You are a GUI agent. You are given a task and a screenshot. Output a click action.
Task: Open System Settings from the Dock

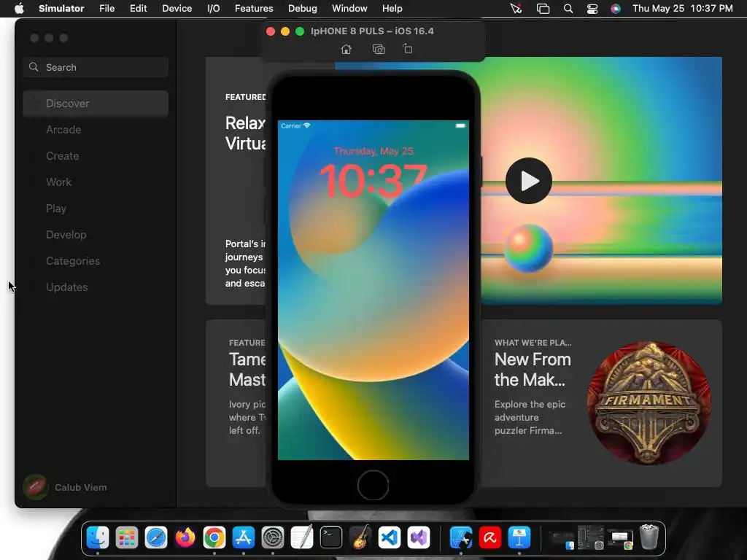tap(273, 537)
